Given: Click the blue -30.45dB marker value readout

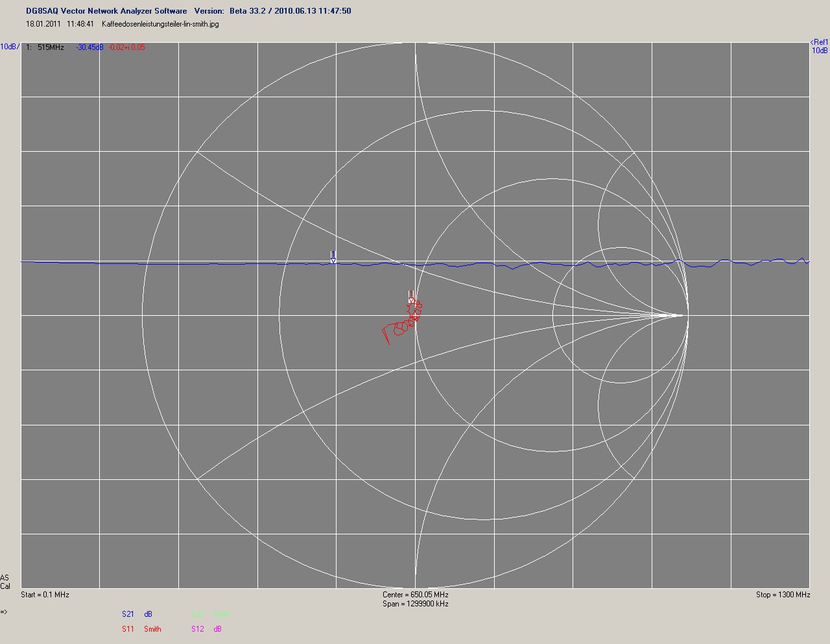Looking at the screenshot, I should (x=89, y=47).
